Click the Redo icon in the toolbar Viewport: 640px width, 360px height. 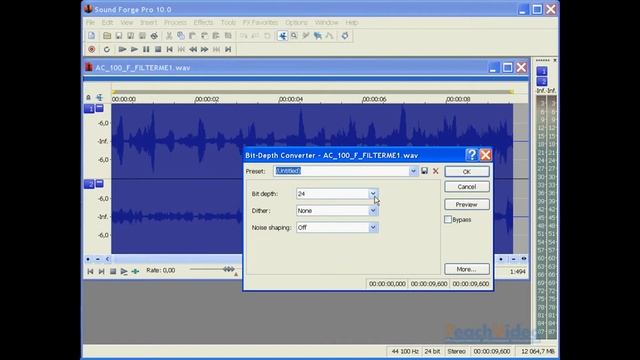pos(256,36)
